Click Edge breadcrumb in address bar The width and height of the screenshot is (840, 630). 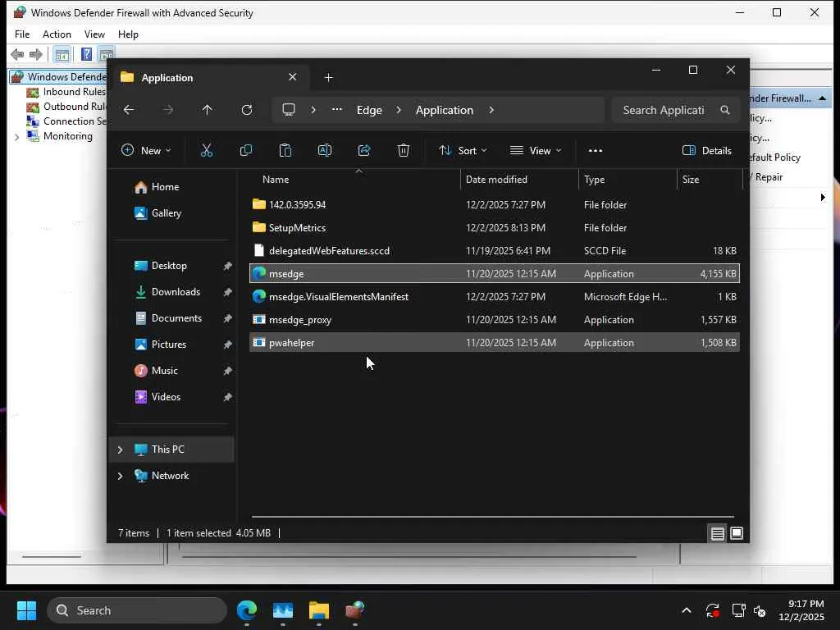[x=369, y=110]
